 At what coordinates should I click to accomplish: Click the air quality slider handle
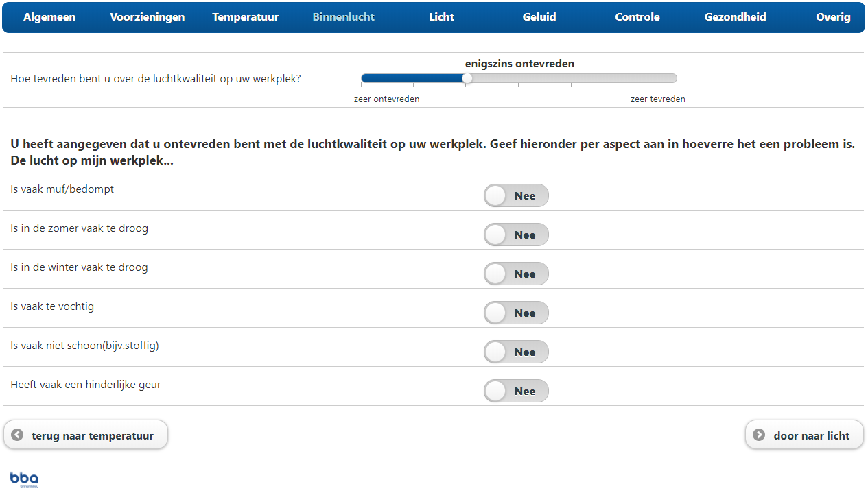click(467, 78)
